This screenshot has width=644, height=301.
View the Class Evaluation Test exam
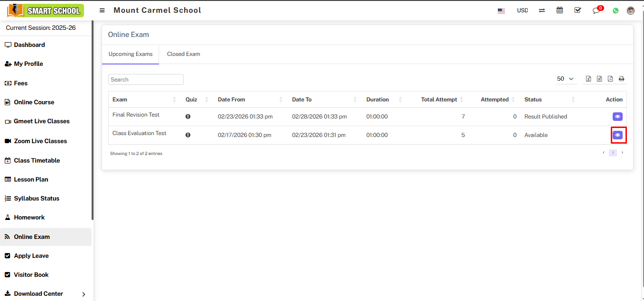(x=617, y=135)
